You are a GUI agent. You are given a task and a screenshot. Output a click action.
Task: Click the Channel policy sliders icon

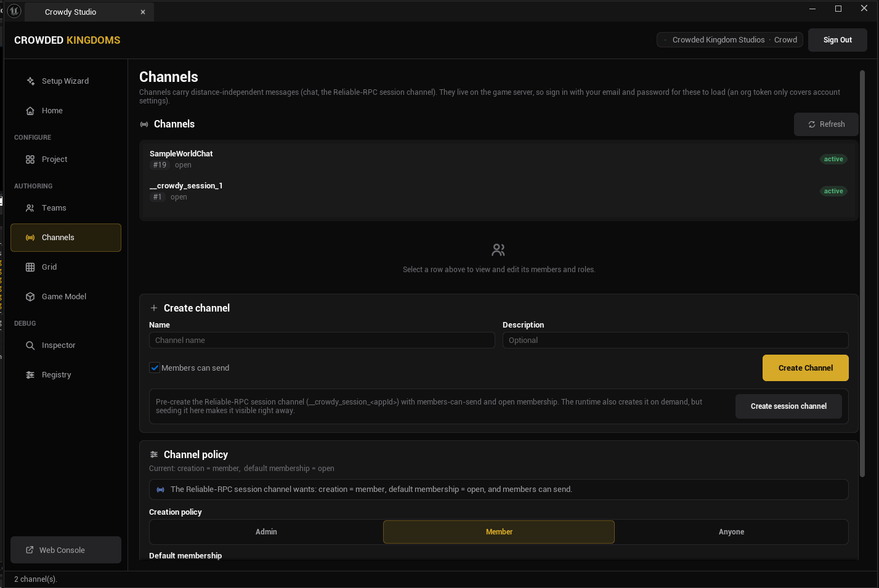pyautogui.click(x=154, y=454)
